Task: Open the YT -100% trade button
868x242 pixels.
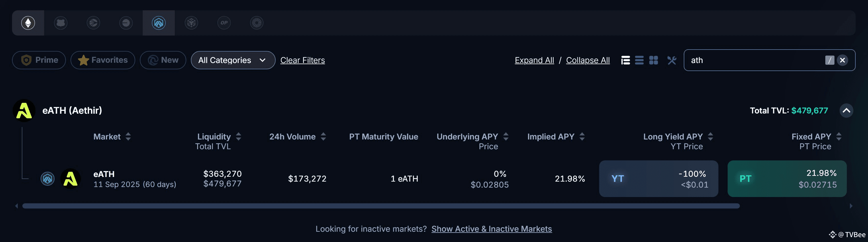Action: (659, 179)
